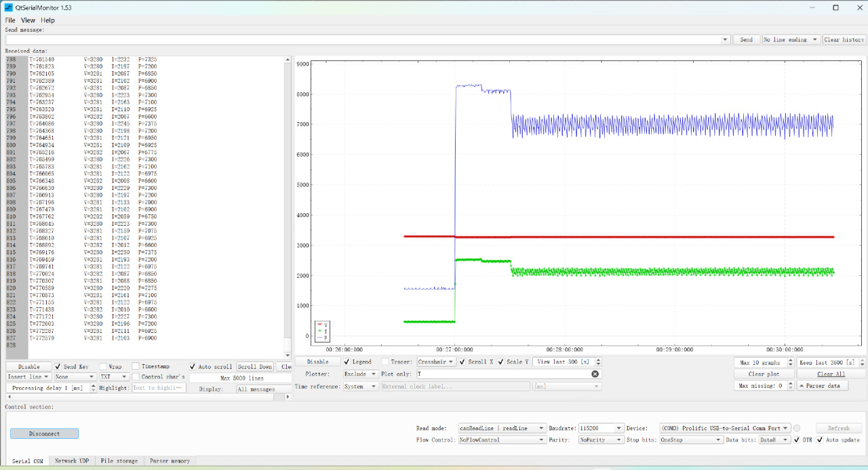Viewport: 868px width, 470px height.
Task: Open the Stop bits dropdown
Action: (691, 439)
